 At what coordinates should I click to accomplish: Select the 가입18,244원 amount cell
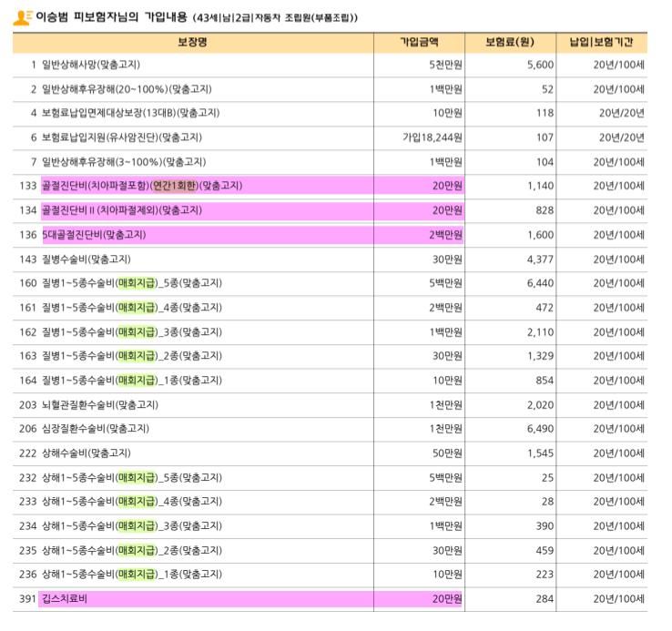coord(433,137)
